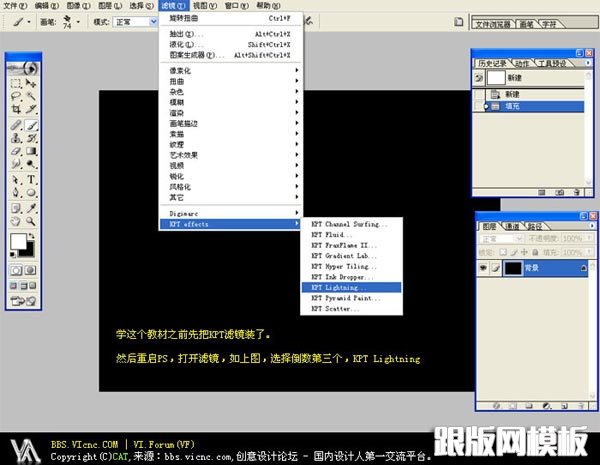Open Layers panel flyout menu arrow
Screen dimensions: 600x465
[x=592, y=226]
